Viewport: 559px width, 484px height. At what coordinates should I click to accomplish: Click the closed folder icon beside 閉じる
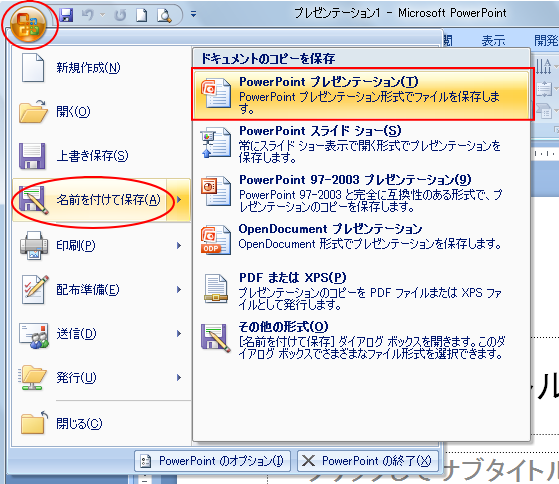point(34,423)
